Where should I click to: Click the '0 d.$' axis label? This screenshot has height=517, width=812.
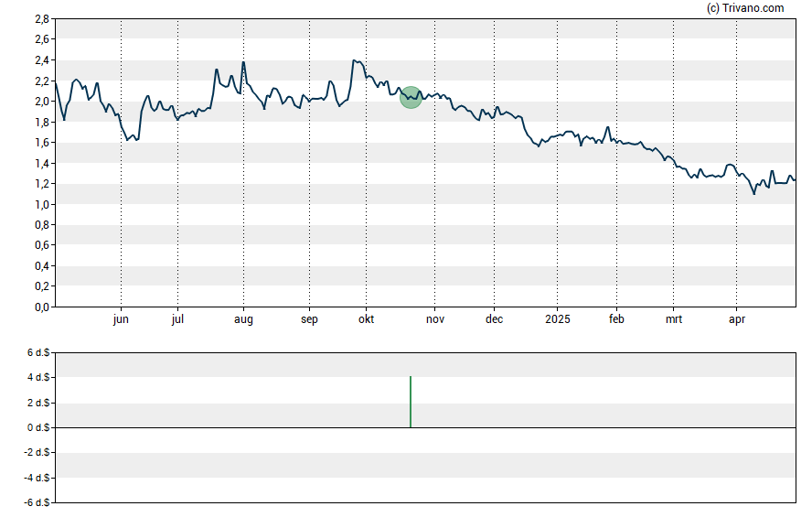pyautogui.click(x=38, y=427)
